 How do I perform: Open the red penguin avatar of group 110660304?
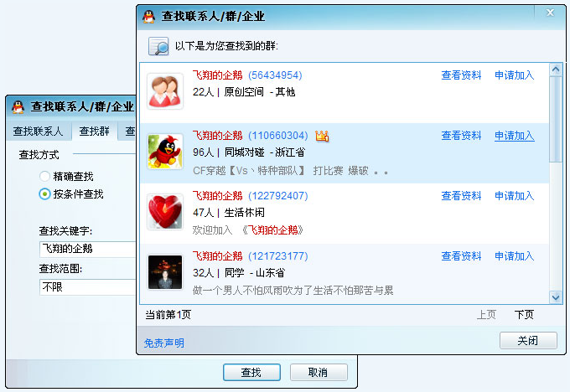click(165, 152)
